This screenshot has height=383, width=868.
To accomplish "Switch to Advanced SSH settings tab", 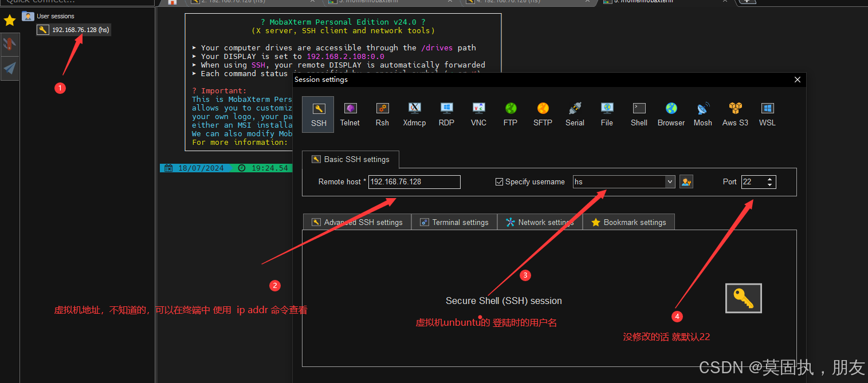I will [357, 222].
